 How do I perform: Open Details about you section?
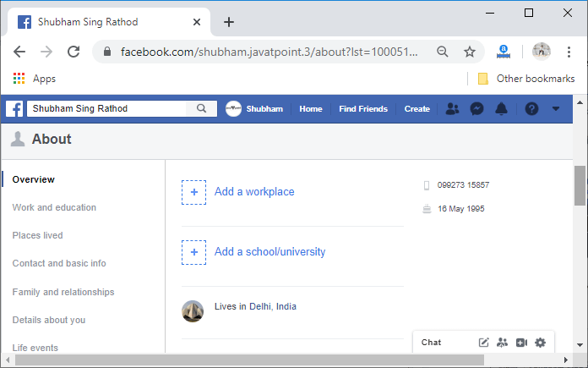(49, 320)
